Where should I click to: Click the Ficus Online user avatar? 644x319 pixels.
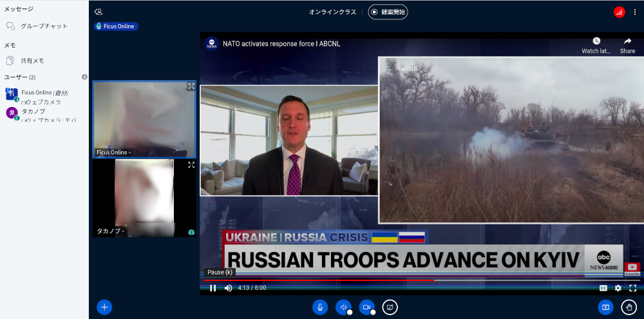click(12, 93)
